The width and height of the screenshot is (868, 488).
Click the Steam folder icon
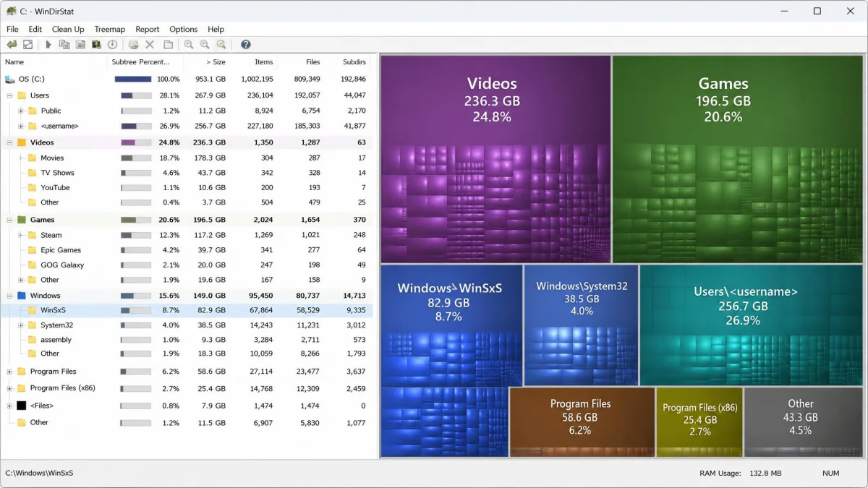[32, 235]
